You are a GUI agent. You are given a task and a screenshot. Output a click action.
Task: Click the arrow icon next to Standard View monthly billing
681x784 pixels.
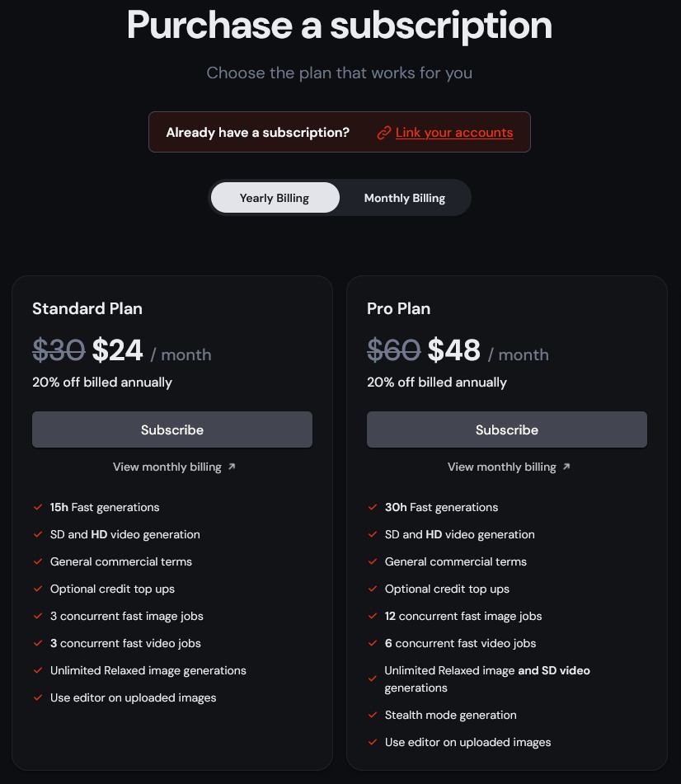(x=232, y=467)
